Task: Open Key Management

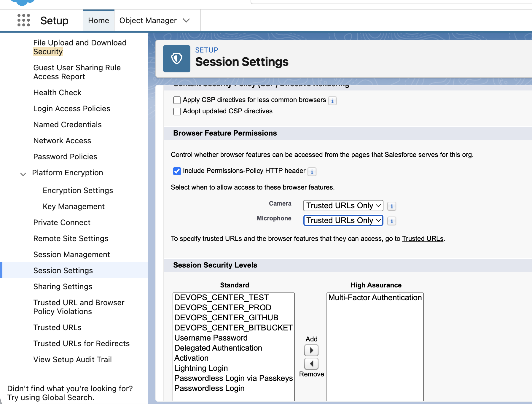Action: tap(74, 206)
